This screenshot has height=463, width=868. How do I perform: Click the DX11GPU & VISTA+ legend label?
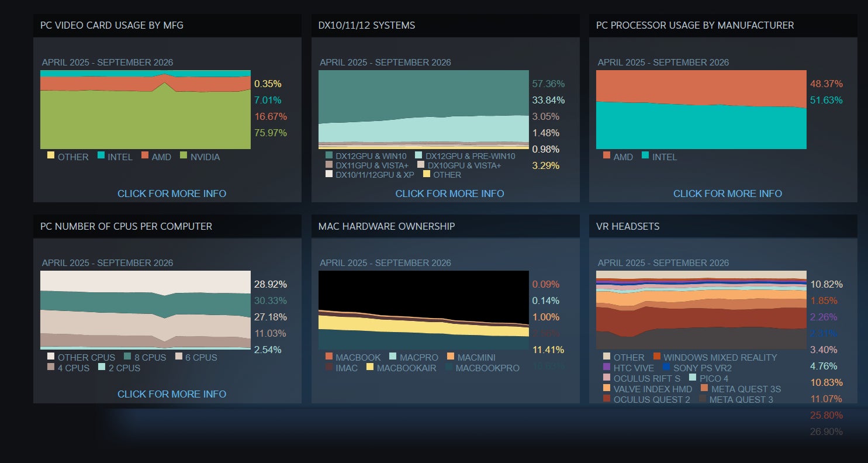coord(372,165)
